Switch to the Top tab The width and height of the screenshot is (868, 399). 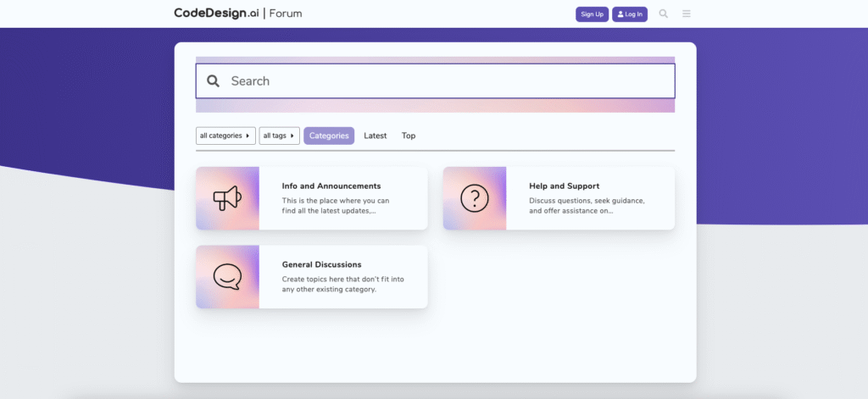coord(409,136)
